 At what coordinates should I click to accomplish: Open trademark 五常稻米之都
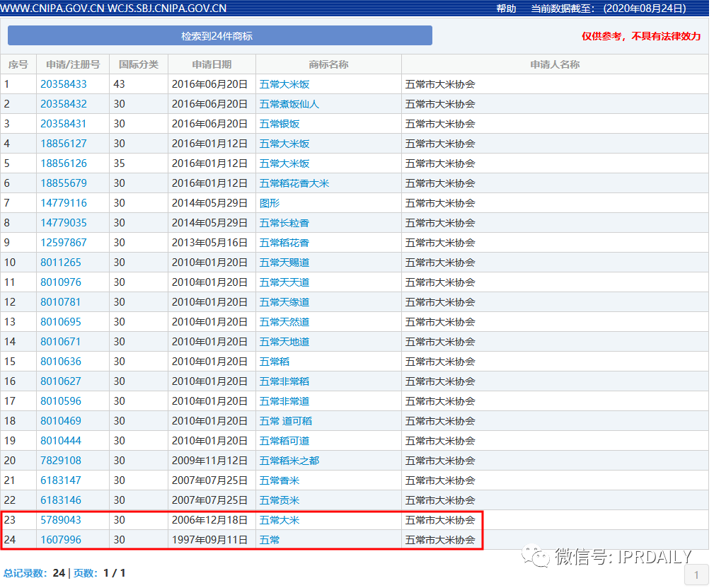click(289, 461)
